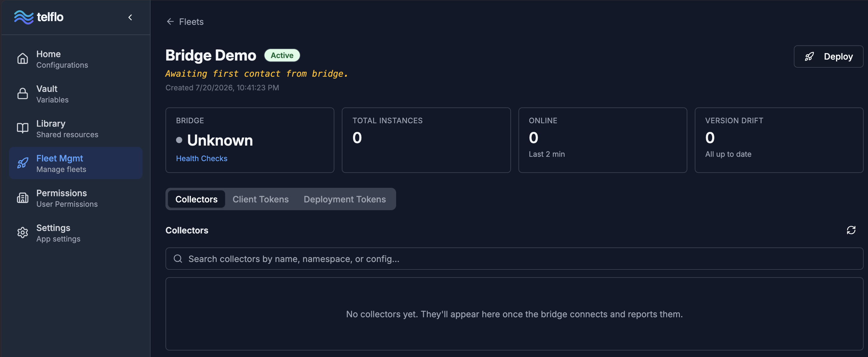
Task: Click the Library book icon
Action: [x=23, y=128]
